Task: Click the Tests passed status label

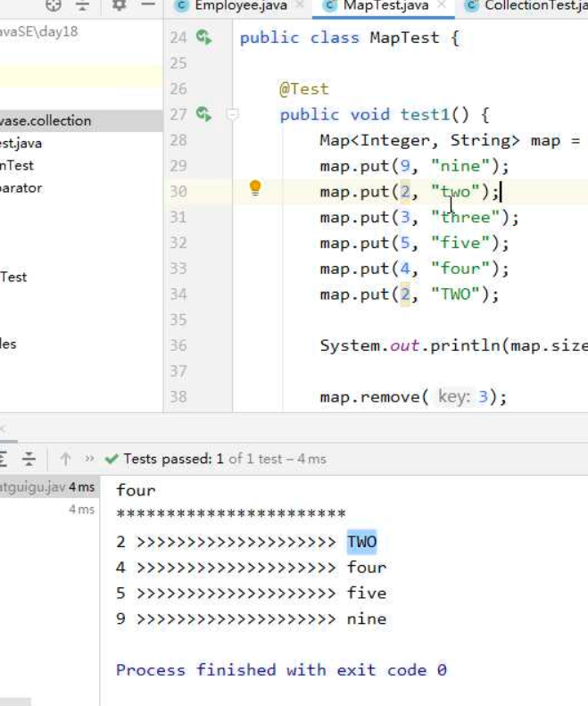Action: click(225, 459)
